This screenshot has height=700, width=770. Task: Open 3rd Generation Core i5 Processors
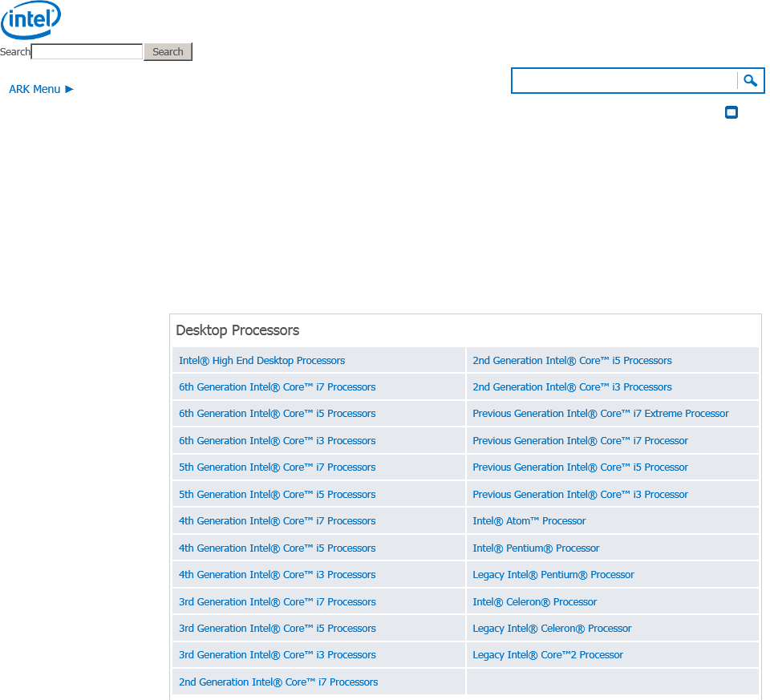click(x=278, y=629)
